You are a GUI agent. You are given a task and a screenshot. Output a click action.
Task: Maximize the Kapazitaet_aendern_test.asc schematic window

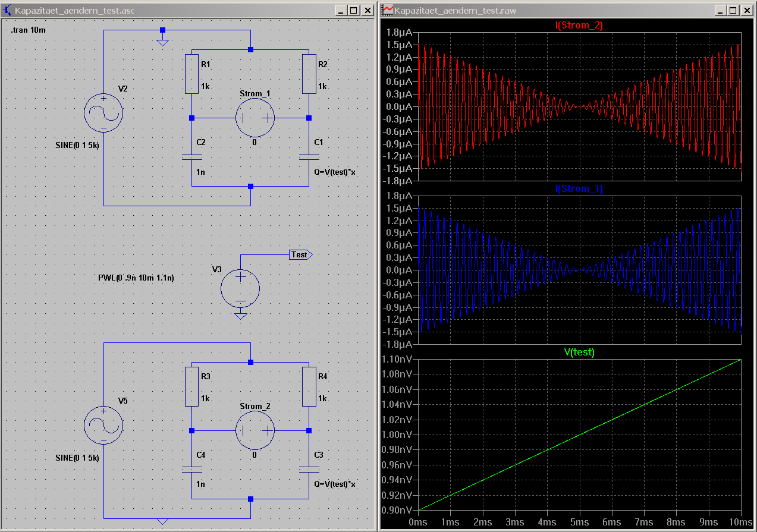tap(353, 10)
